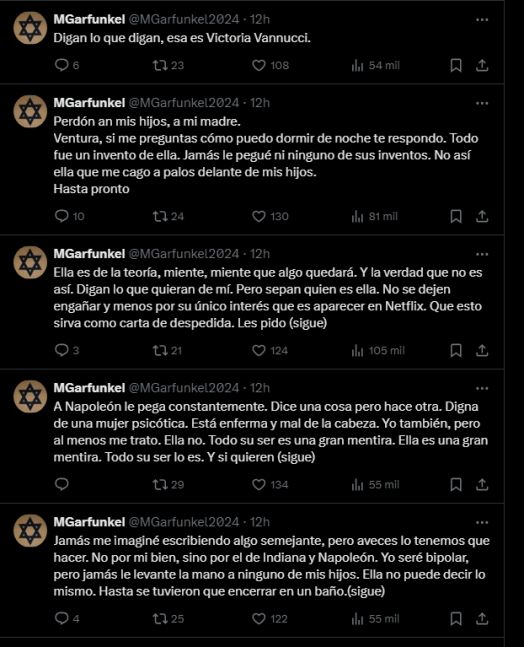Open more options on 'Ella es de la teoría' tweet

click(482, 254)
